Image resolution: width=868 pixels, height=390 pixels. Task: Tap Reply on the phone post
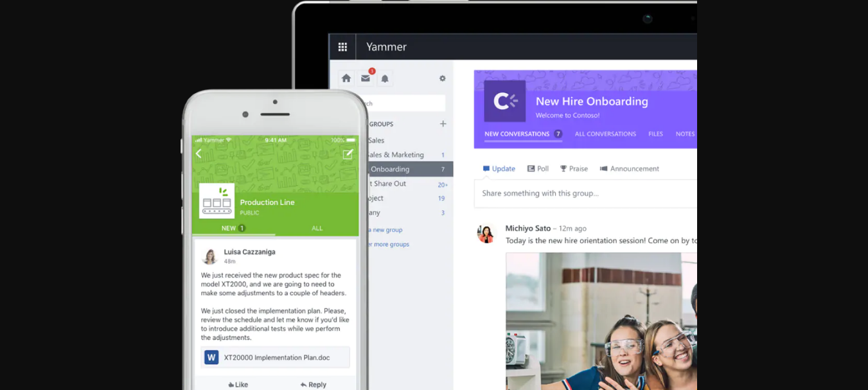pos(313,385)
